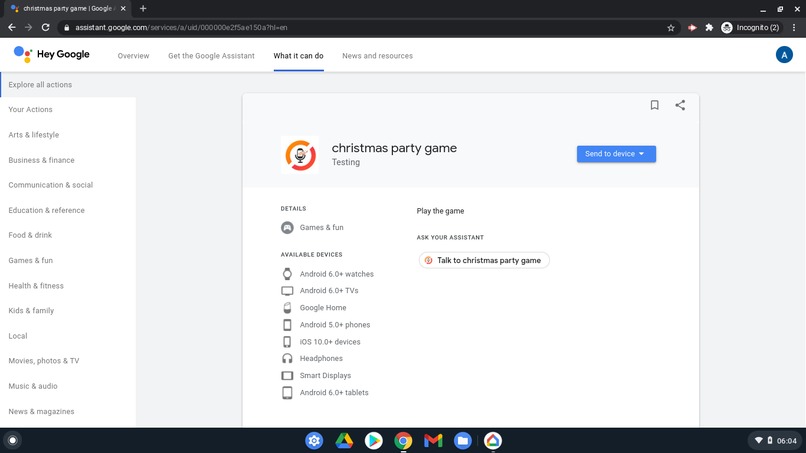Viewport: 806px width, 453px height.
Task: Reload the page with the refresh icon
Action: pos(45,27)
